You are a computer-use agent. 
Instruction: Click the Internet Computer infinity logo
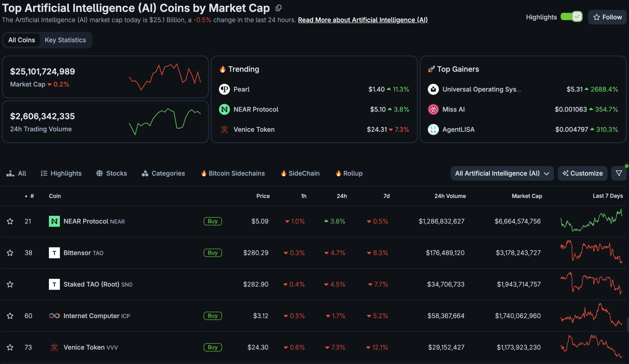[54, 316]
